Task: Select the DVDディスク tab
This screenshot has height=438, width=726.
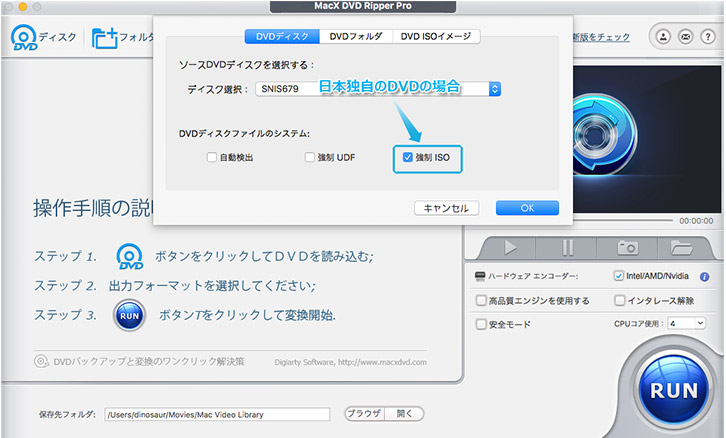Action: (282, 36)
